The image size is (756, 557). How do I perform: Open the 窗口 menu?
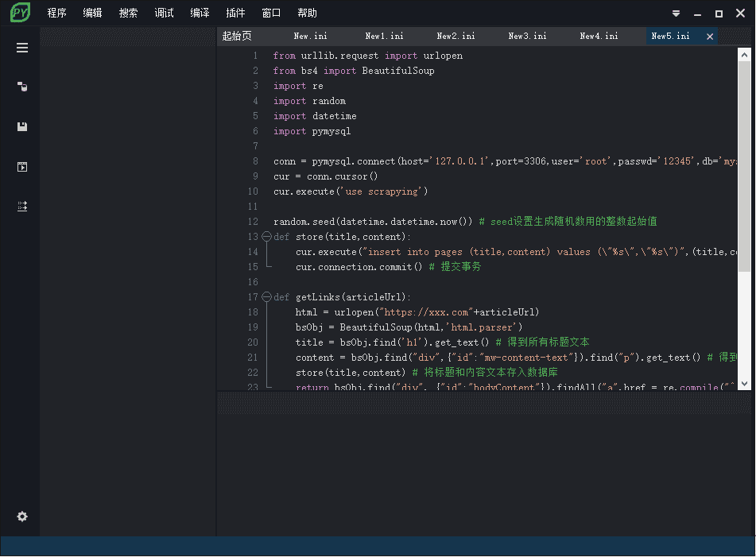[271, 13]
